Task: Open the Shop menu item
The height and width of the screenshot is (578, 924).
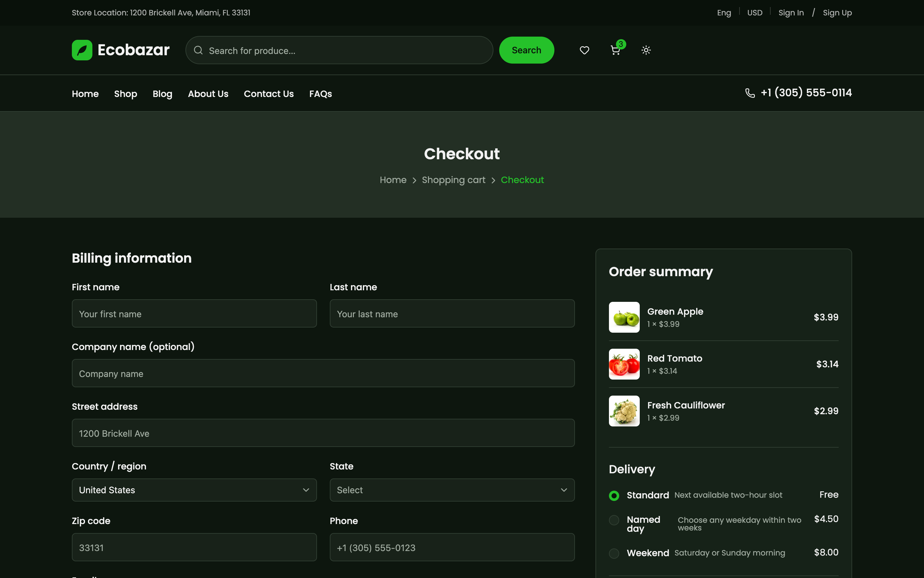Action: click(126, 94)
